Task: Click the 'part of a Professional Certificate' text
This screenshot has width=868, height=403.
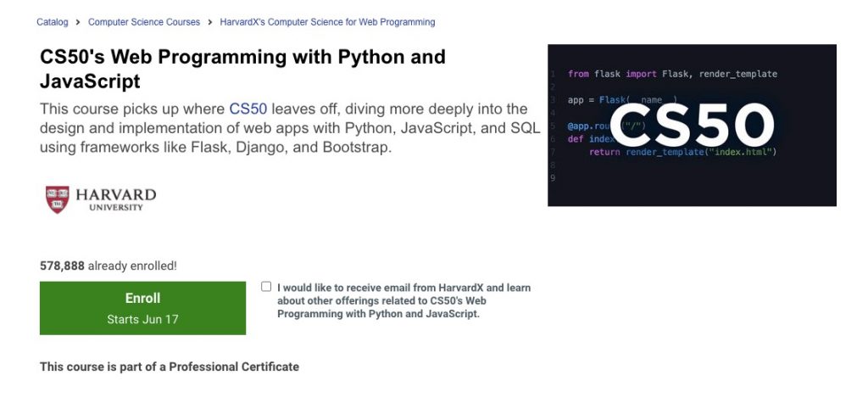Action: 170,367
